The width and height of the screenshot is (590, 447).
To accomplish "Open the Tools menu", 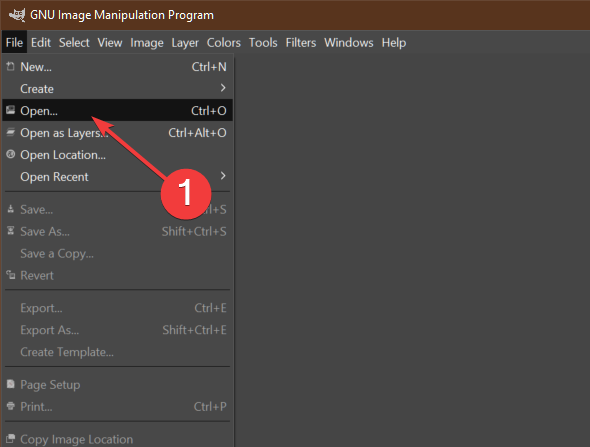I will [263, 43].
